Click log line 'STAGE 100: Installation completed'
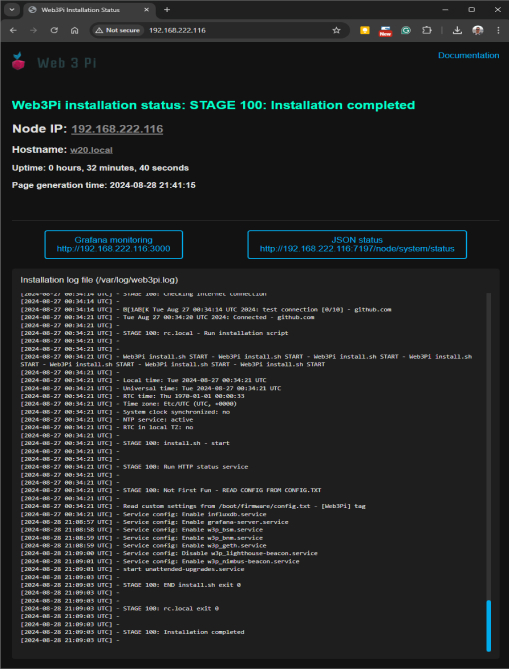 tap(132, 632)
